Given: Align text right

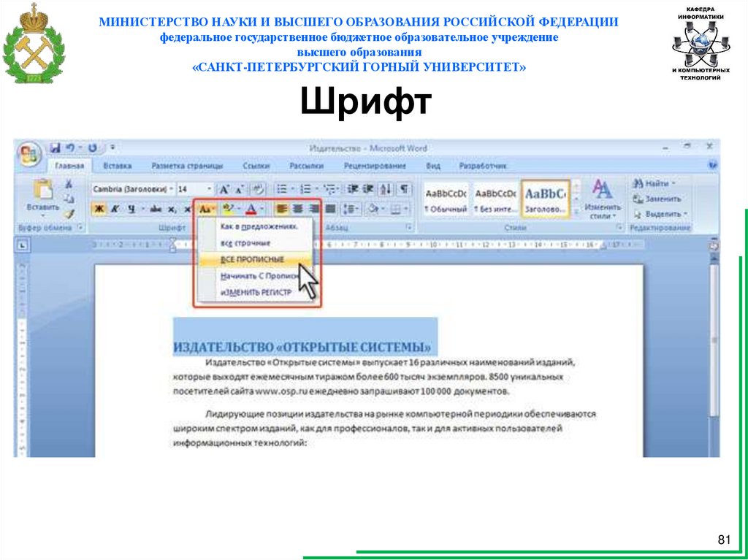Looking at the screenshot, I should tap(314, 209).
